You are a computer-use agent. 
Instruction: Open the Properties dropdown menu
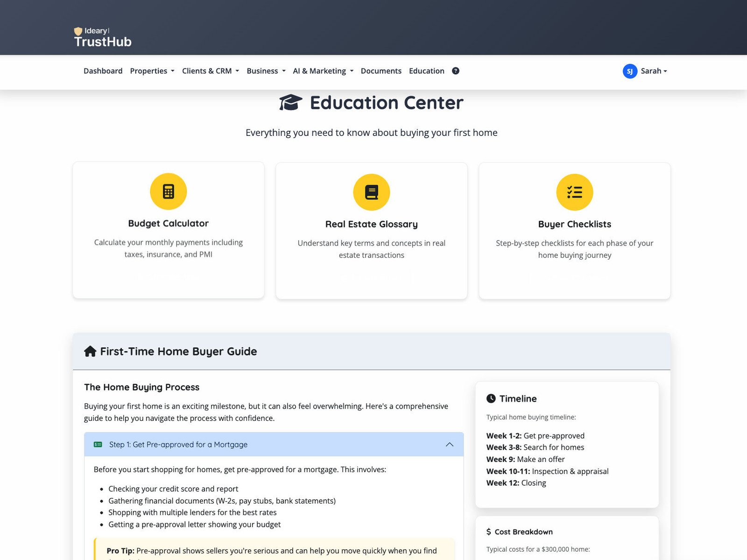click(152, 71)
